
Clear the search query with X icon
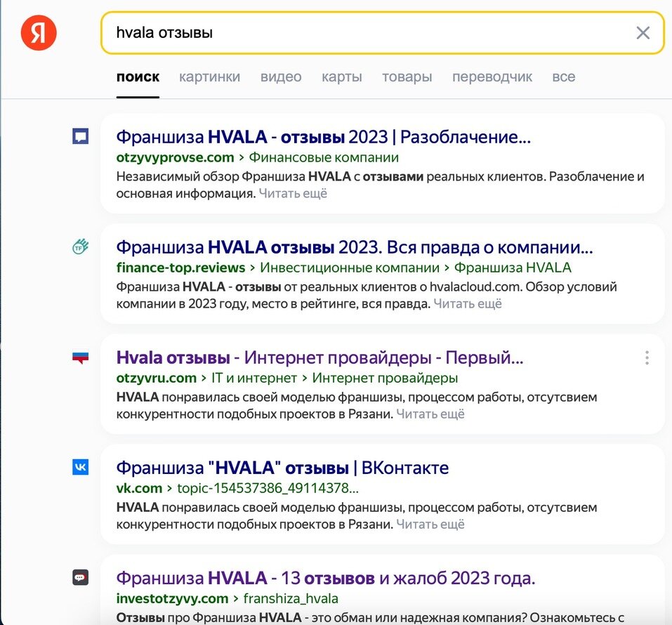643,33
